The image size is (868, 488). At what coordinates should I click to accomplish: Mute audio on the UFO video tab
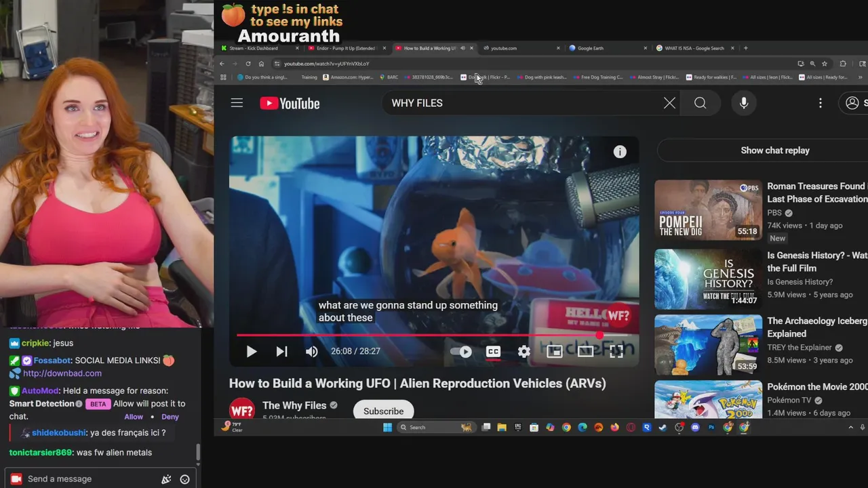coord(462,48)
